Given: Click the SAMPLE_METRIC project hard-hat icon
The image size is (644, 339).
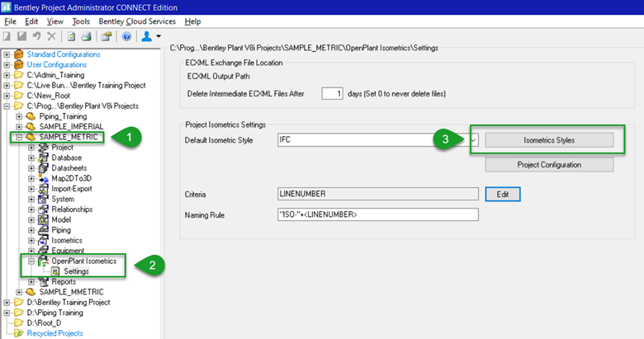Looking at the screenshot, I should pos(31,137).
